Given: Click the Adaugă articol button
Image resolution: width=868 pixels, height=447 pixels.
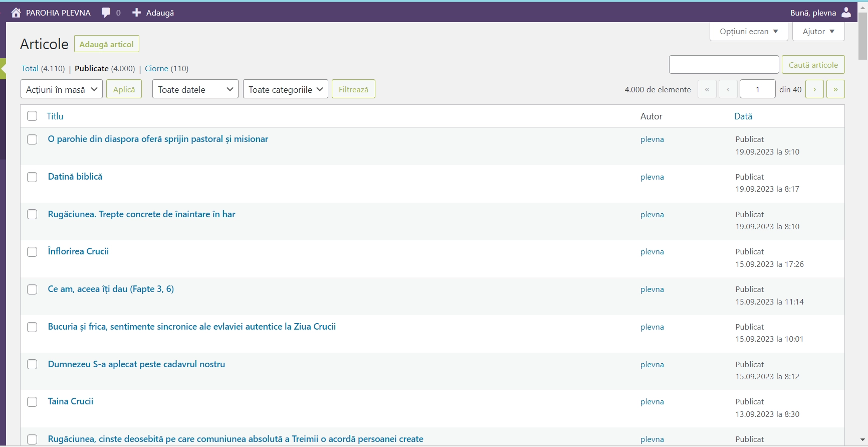Looking at the screenshot, I should tap(107, 44).
